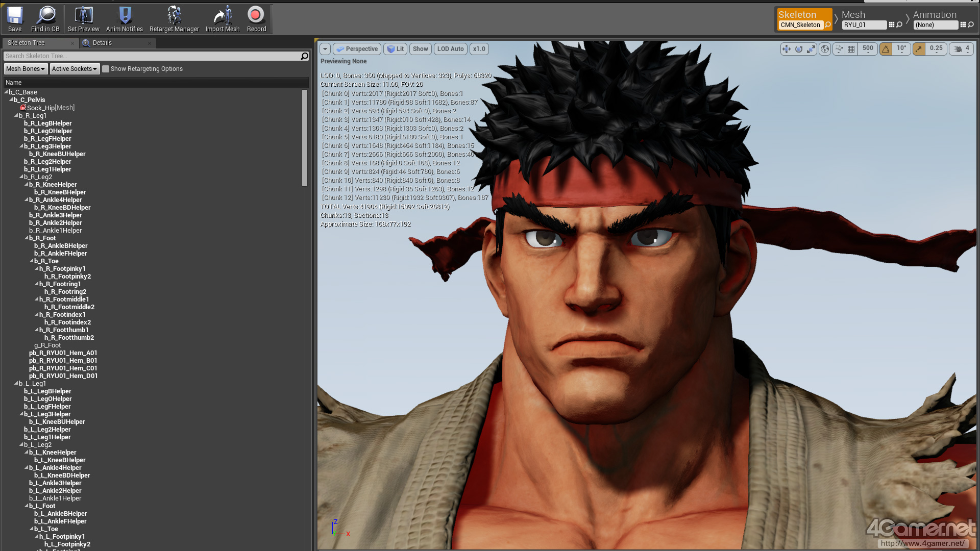This screenshot has width=980, height=551.
Task: Switch to the Details tab
Action: (102, 43)
